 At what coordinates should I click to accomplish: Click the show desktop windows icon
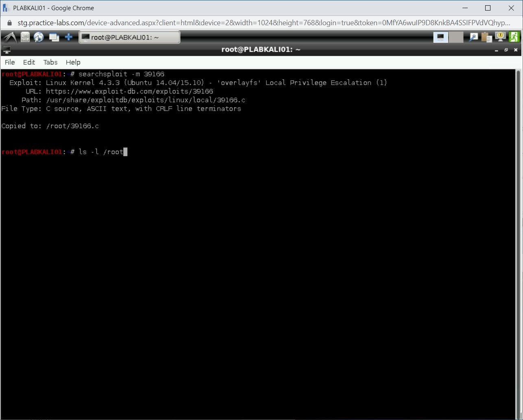tap(54, 37)
